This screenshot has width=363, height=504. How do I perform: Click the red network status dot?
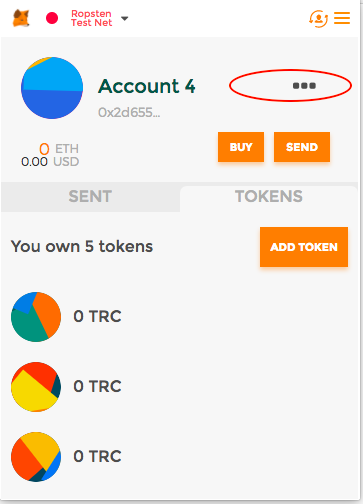52,18
